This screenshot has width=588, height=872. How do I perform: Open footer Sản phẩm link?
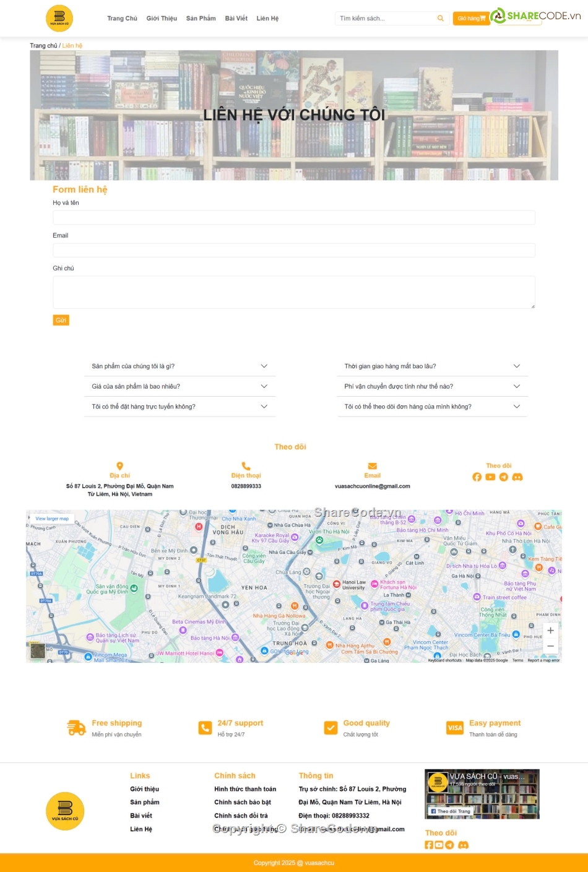click(x=144, y=802)
